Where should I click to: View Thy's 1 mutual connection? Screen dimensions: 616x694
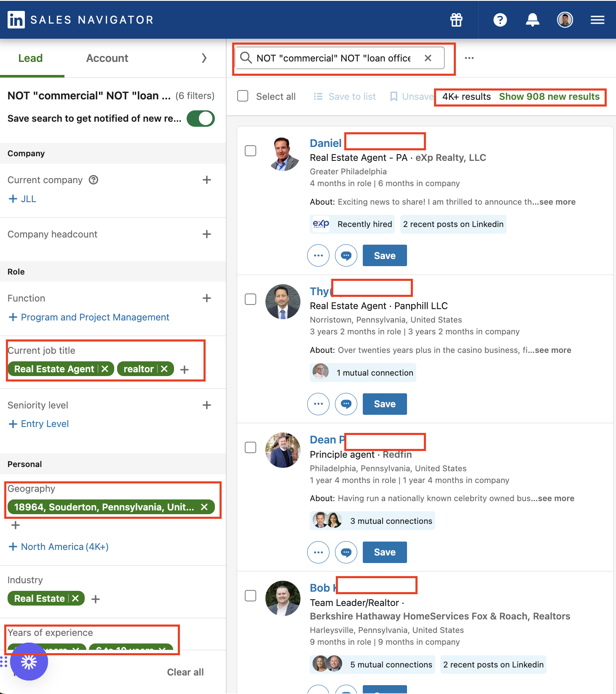tap(363, 373)
